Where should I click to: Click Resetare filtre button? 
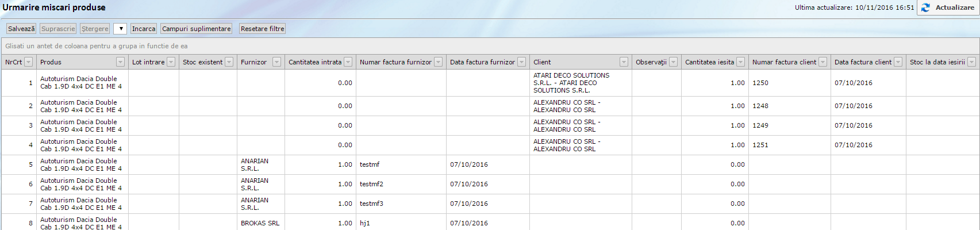pyautogui.click(x=262, y=29)
